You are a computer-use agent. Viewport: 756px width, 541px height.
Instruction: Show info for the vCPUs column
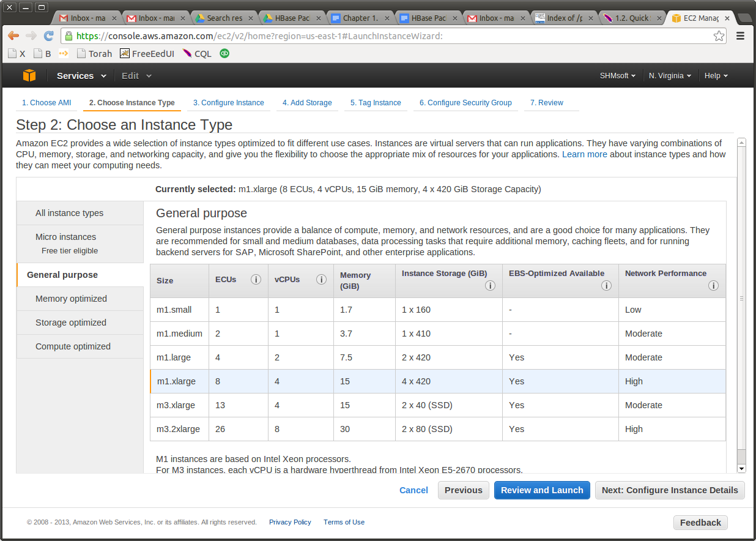click(x=321, y=280)
